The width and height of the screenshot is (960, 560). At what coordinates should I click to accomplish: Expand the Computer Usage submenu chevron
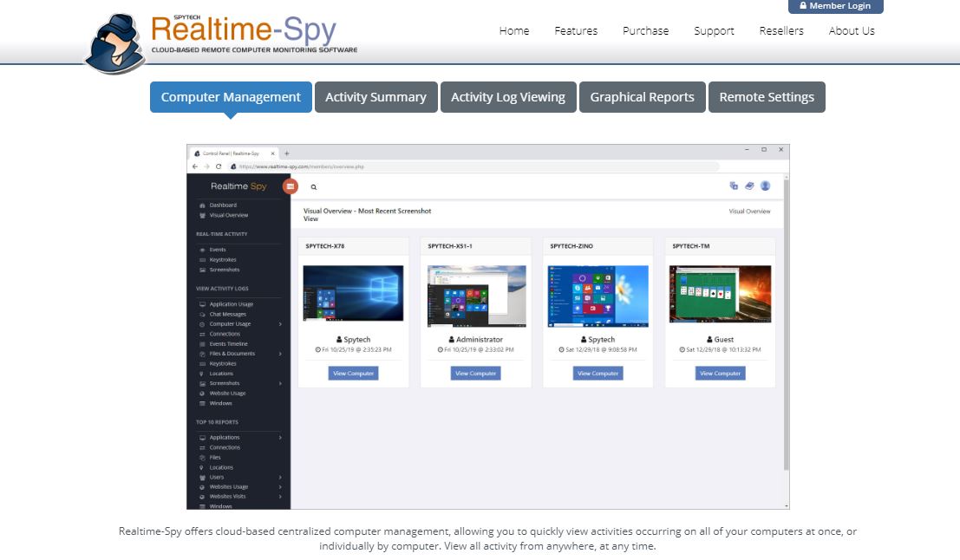(x=280, y=324)
